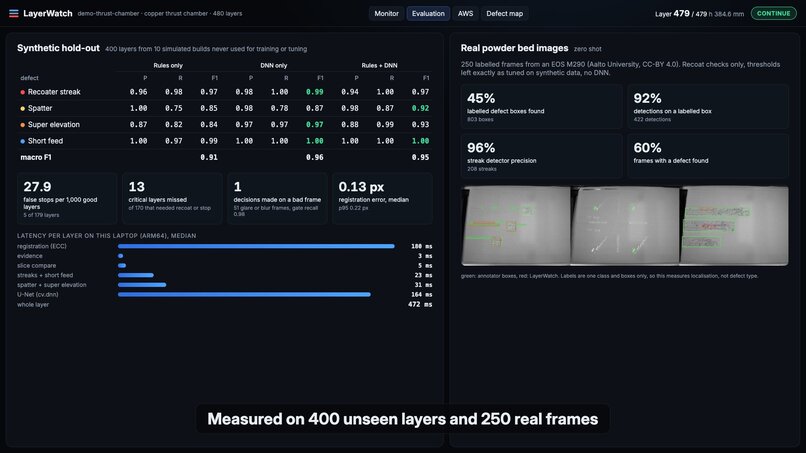Click the blue Short feed dot
Image resolution: width=806 pixels, height=453 pixels.
tap(23, 141)
